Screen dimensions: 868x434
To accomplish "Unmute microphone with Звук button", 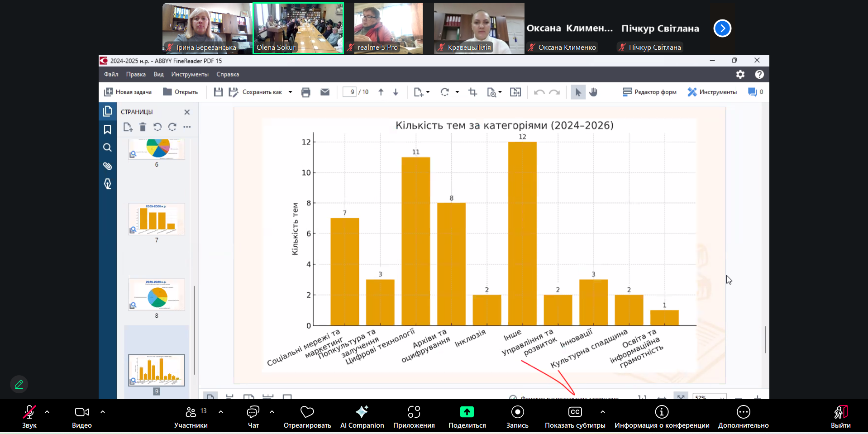I will pyautogui.click(x=29, y=416).
